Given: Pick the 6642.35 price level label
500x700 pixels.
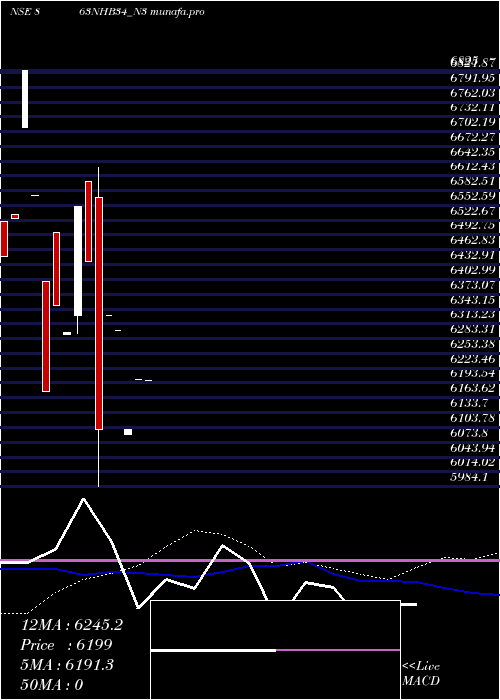Looking at the screenshot, I should click(x=472, y=152).
